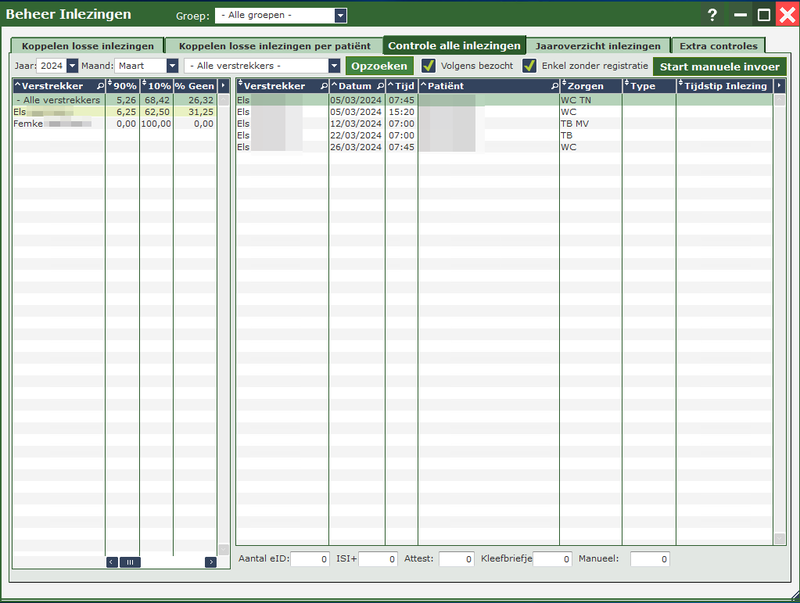Click the 31,25 value cell
800x603 pixels.
(x=195, y=112)
